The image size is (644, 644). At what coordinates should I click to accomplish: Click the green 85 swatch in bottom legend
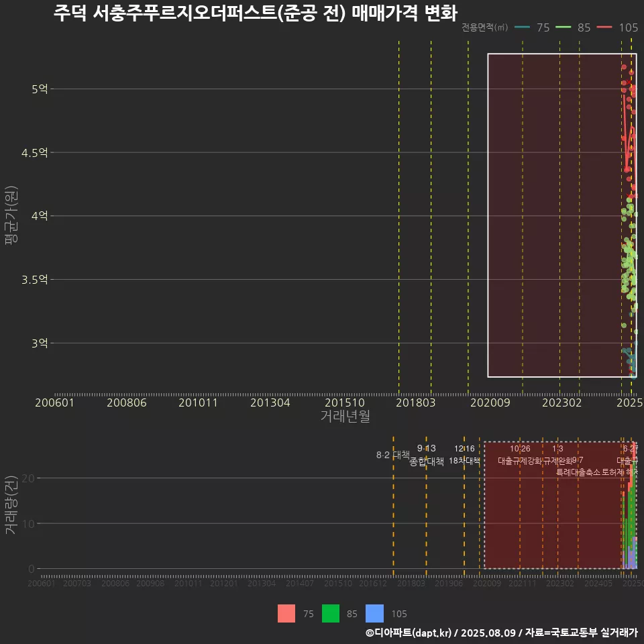tap(331, 614)
